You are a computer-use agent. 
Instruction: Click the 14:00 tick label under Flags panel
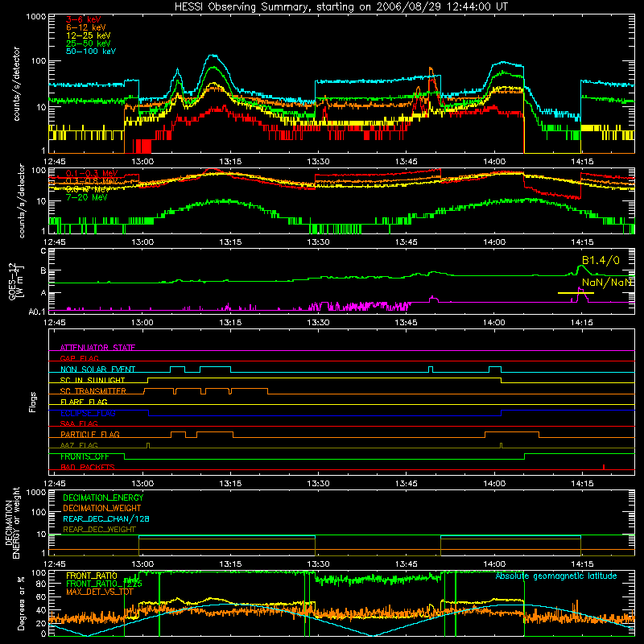(494, 484)
